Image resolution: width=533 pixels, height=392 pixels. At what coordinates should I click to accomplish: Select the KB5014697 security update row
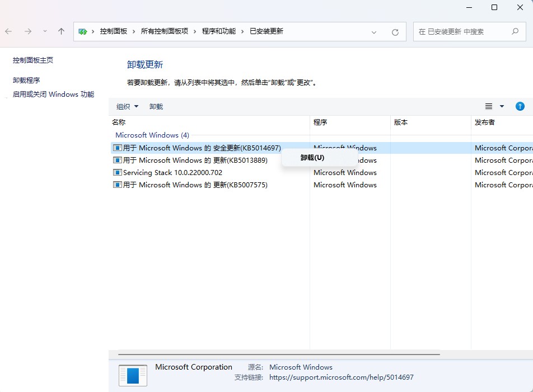[322, 148]
